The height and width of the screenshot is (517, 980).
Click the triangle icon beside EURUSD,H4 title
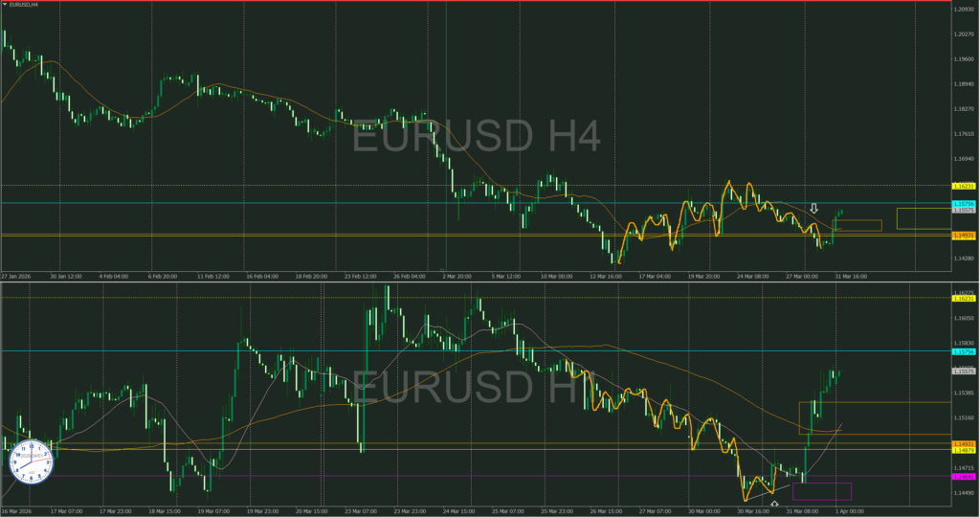(x=4, y=6)
